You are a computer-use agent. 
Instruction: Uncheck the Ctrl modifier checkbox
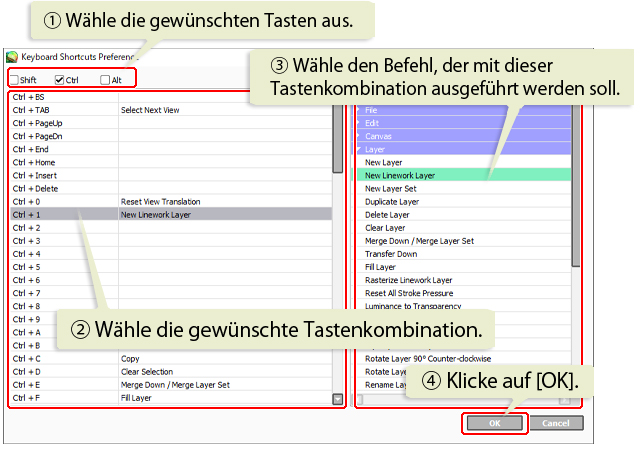[60, 80]
